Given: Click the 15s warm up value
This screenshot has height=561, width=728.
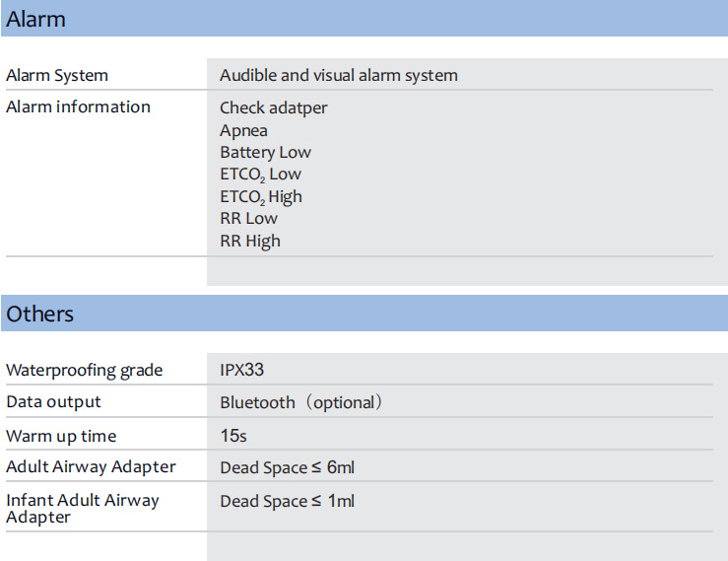Looking at the screenshot, I should tap(233, 436).
